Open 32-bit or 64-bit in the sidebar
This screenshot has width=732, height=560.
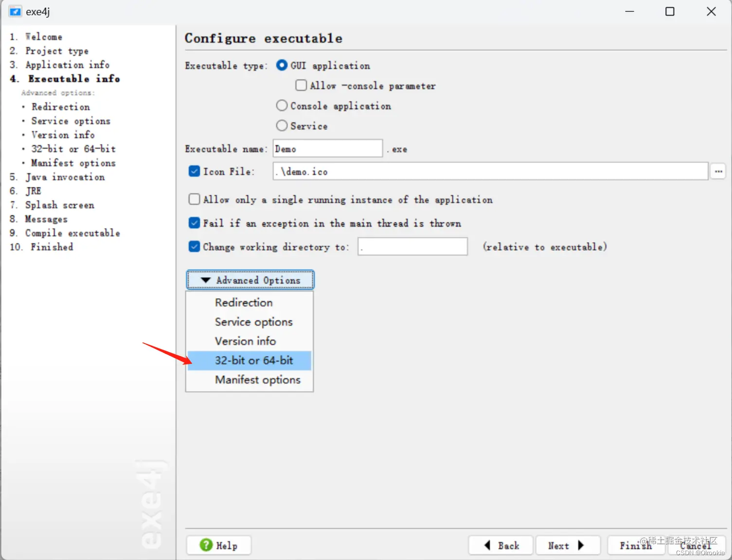pos(73,149)
